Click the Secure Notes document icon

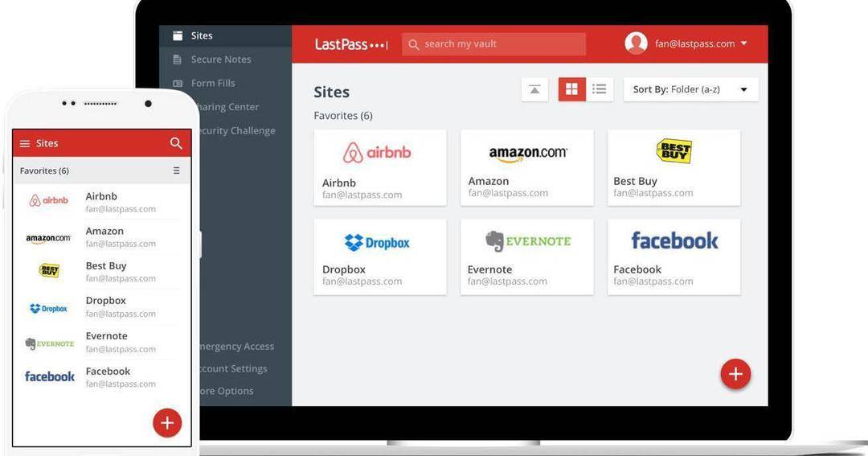pyautogui.click(x=177, y=60)
